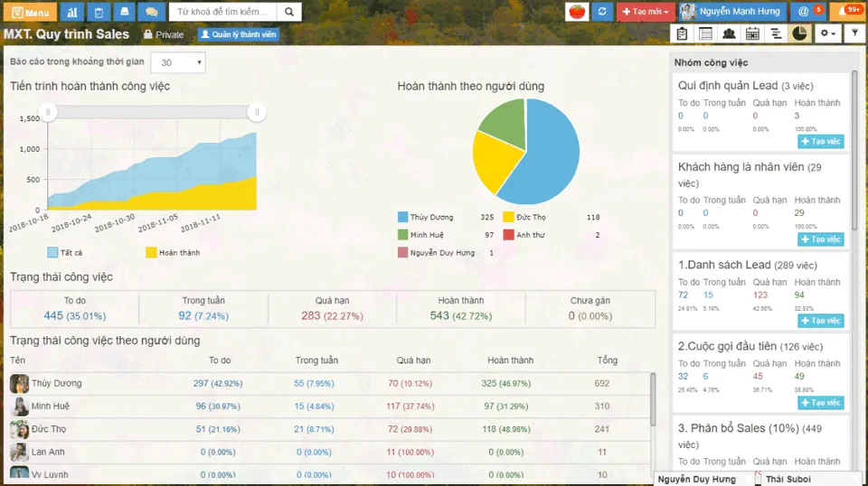This screenshot has height=486, width=868.
Task: Click the tomato Pomodoro timer icon
Action: [576, 12]
